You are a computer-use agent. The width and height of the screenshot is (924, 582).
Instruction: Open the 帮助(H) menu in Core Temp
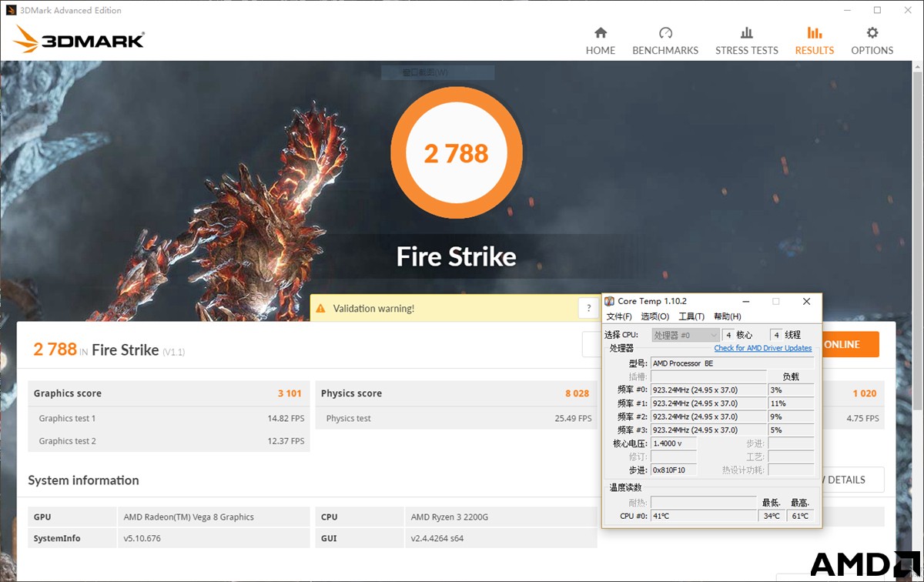click(728, 316)
